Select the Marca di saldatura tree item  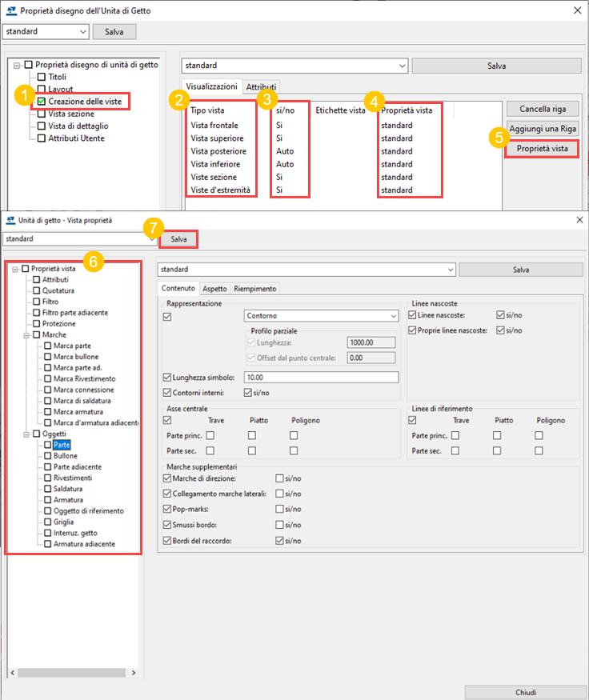click(x=82, y=401)
